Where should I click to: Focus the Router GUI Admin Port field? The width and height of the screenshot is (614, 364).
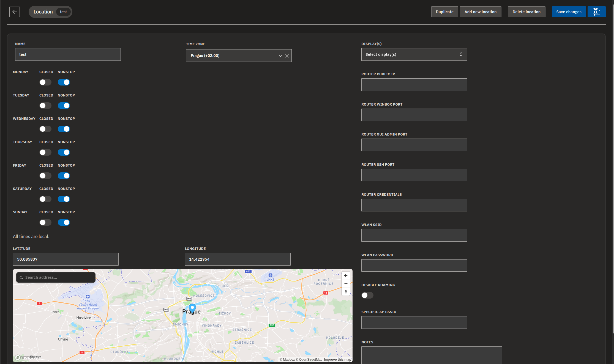click(x=414, y=145)
